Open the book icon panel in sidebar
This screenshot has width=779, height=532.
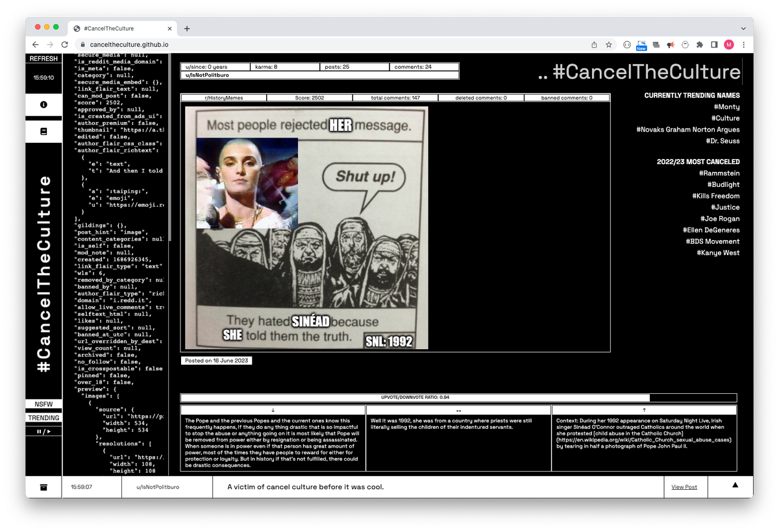coord(43,131)
